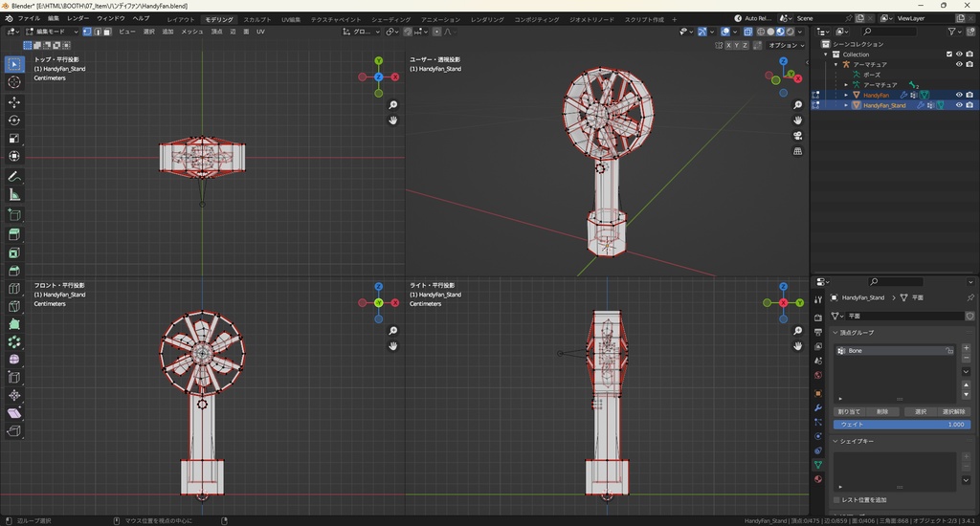Viewport: 980px width, 526px height.
Task: Select the Poly Build tool
Action: (13, 323)
